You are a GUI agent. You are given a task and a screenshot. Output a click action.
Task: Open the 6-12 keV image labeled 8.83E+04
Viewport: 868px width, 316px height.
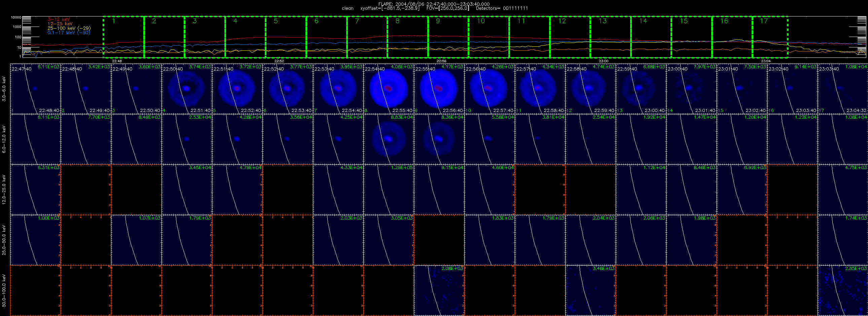coord(389,139)
